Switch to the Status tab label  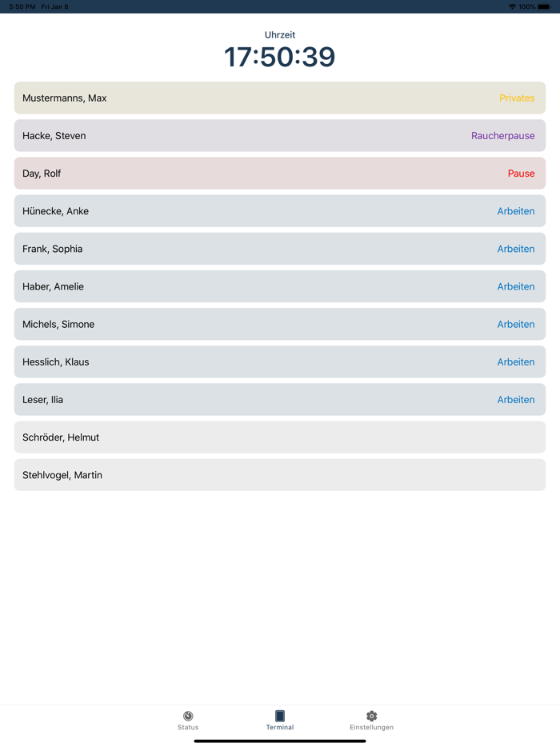[188, 728]
